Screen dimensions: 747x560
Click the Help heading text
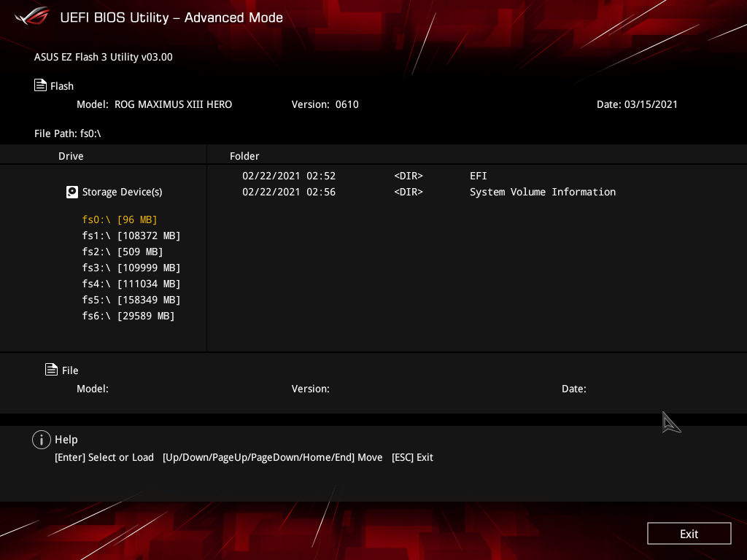tap(66, 440)
